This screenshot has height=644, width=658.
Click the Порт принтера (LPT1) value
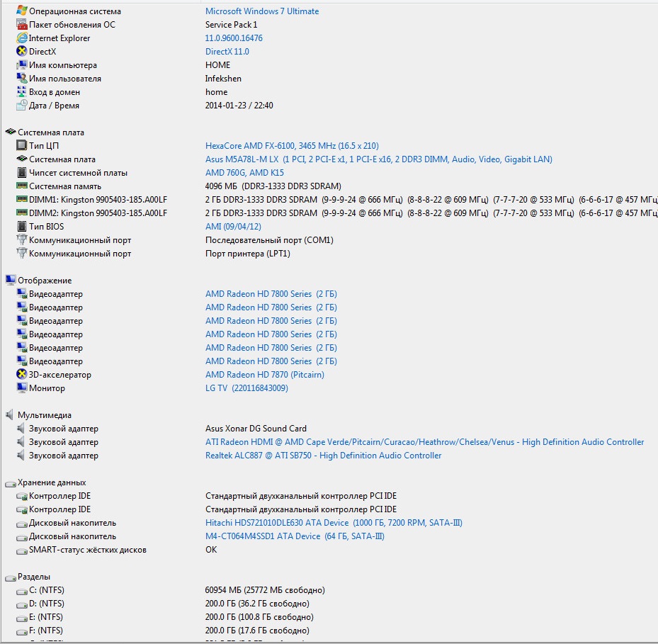pyautogui.click(x=248, y=254)
